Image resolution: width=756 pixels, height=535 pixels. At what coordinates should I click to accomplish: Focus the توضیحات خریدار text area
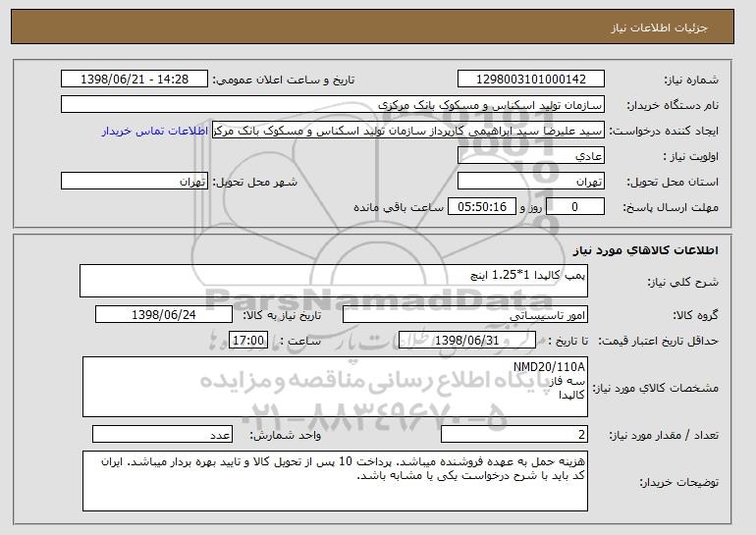tap(335, 481)
